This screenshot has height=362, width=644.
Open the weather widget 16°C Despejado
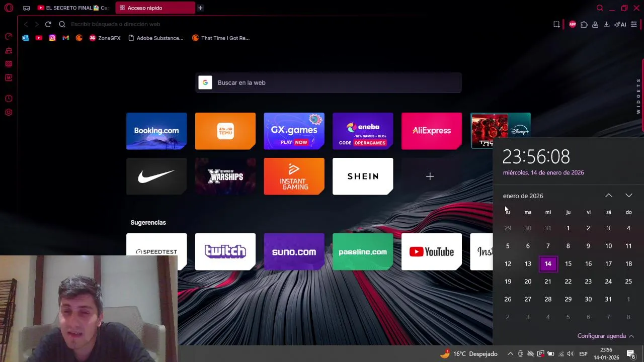click(x=468, y=354)
